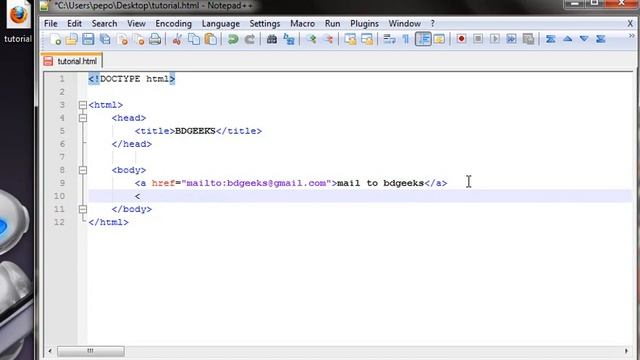Click the User Defined Language icon
The width and height of the screenshot is (640, 360).
[439, 39]
